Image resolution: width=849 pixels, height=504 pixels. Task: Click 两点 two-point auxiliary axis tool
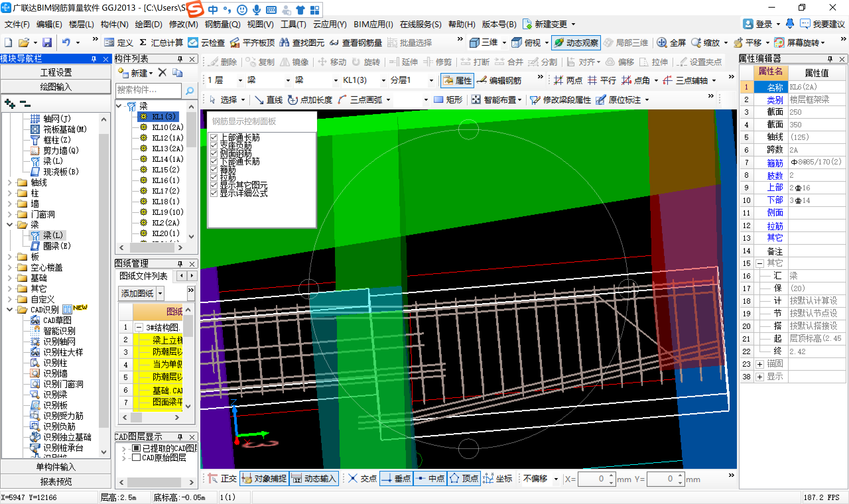(568, 81)
